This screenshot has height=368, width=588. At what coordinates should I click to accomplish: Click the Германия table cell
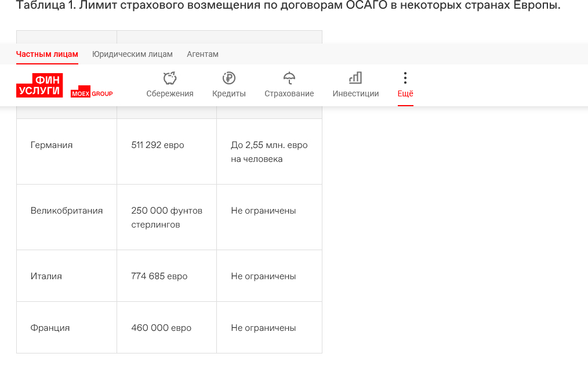(x=67, y=151)
